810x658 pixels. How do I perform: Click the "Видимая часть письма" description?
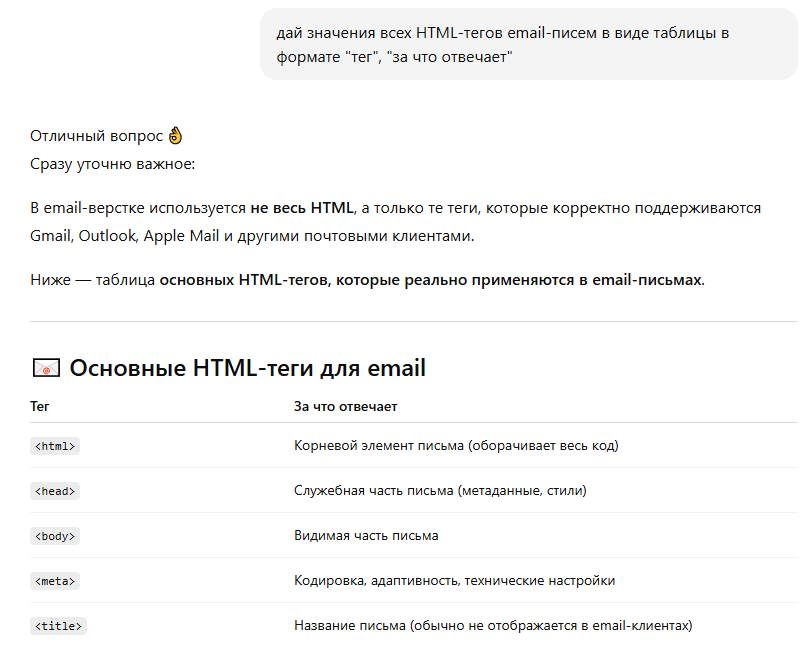pos(366,535)
